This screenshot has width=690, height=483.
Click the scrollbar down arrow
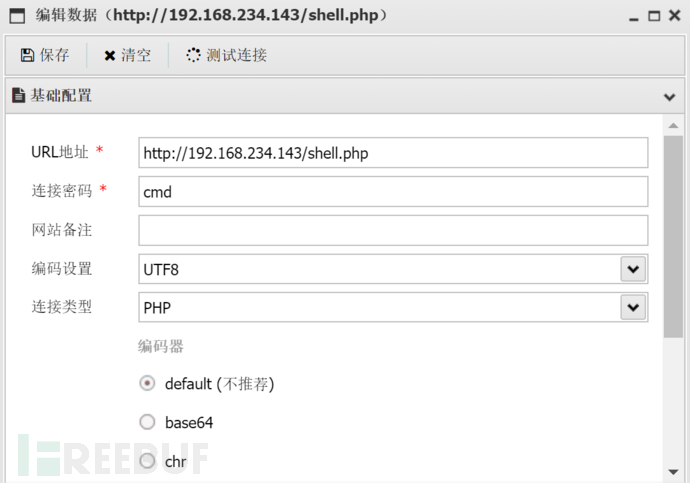[x=673, y=471]
